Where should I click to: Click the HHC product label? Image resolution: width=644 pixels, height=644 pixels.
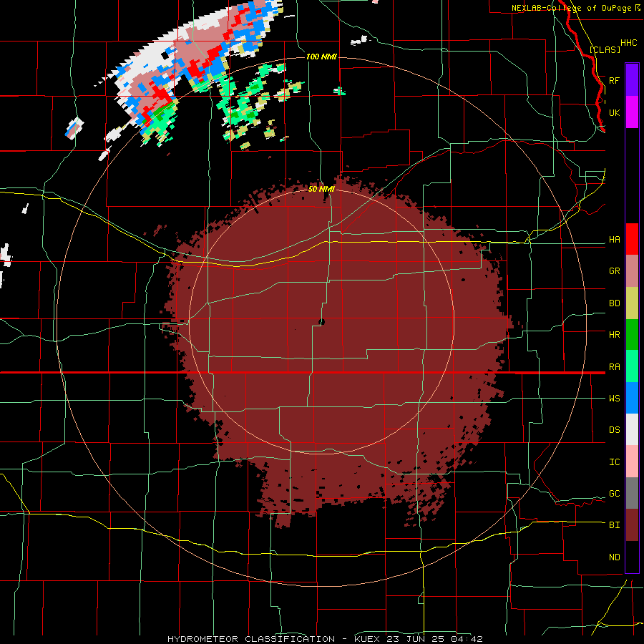point(628,43)
